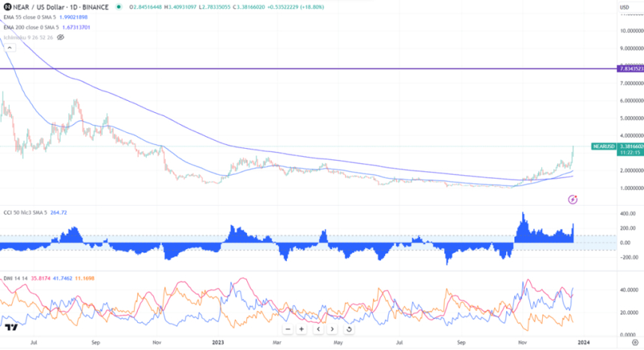
Task: Click the zoom in plus button
Action: (x=302, y=329)
